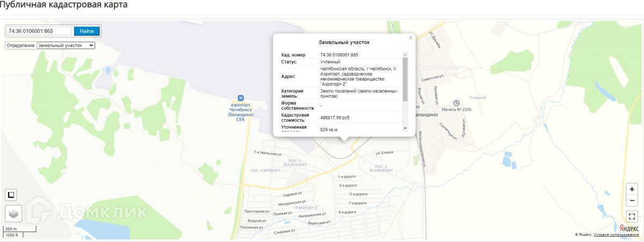Viewport: 644px width, 242px height.
Task: Click the popup scrollbar down arrow
Action: (405, 128)
